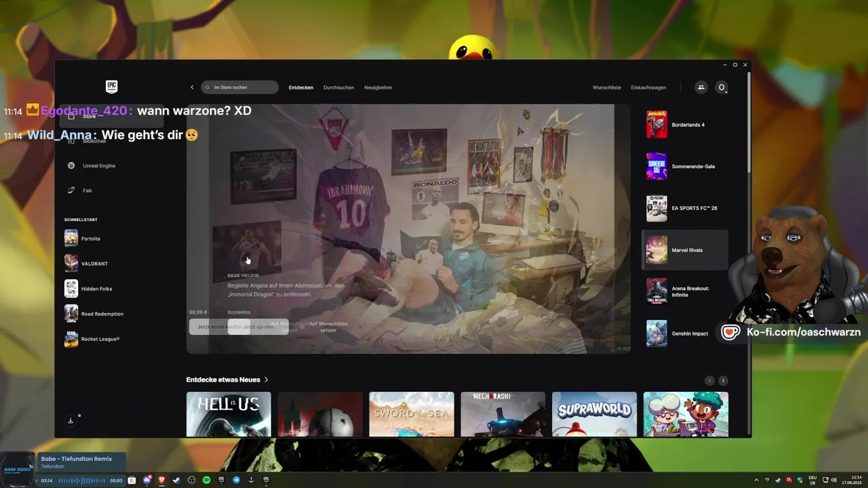The width and height of the screenshot is (868, 488).
Task: Select Arena Breakout: Infinite in featured list
Action: tap(685, 291)
